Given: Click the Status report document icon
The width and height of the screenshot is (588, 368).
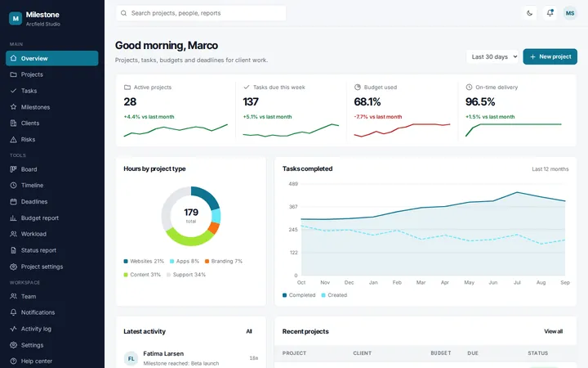Looking at the screenshot, I should click(14, 250).
